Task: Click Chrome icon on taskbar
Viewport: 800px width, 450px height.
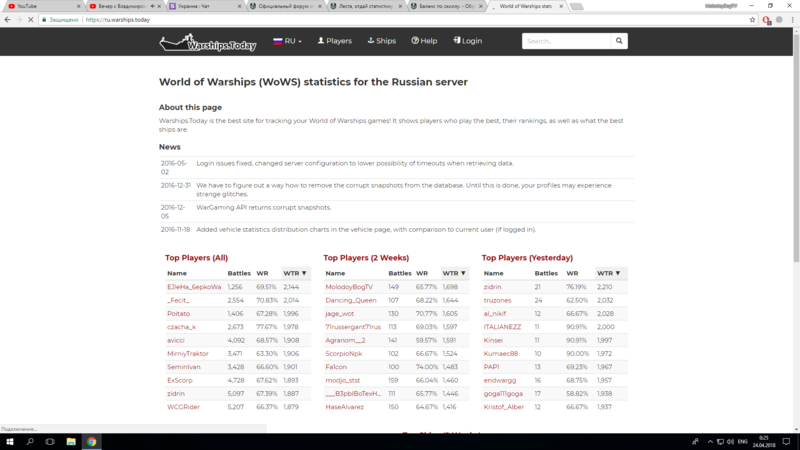Action: click(91, 442)
